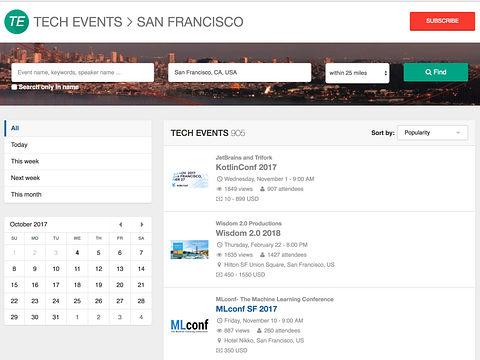Click the Wisdom 2.0 event thumbnail
Image resolution: width=480 pixels, height=360 pixels.
pos(190,249)
